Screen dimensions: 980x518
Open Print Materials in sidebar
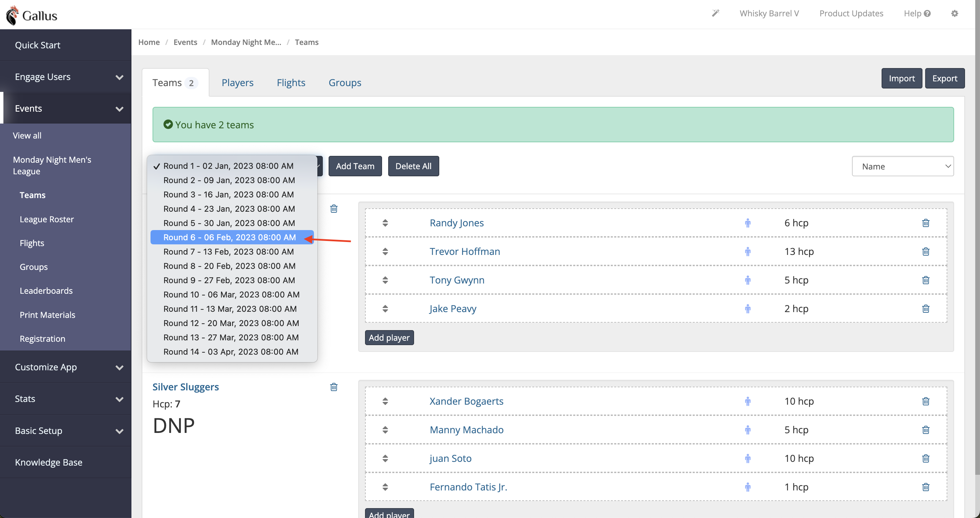[x=48, y=315]
